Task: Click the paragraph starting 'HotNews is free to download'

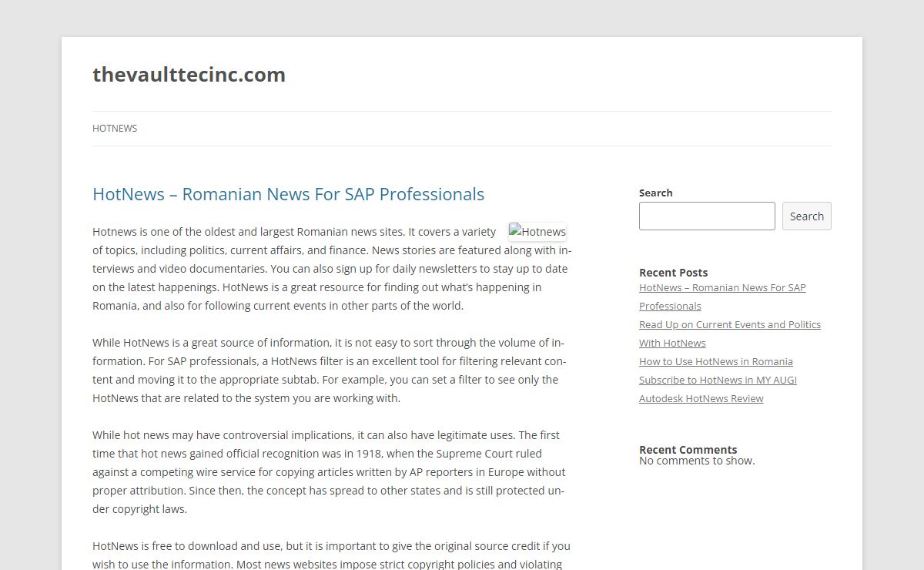Action: pos(332,555)
